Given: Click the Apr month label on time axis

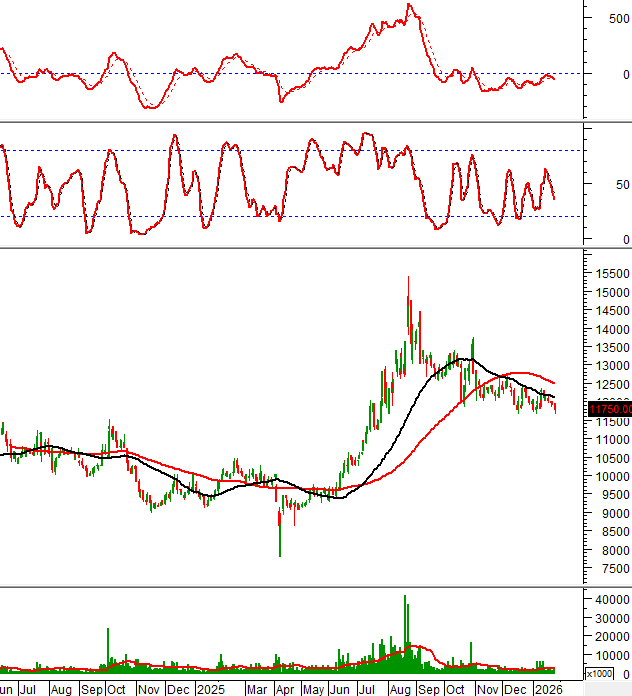Looking at the screenshot, I should pyautogui.click(x=284, y=689).
